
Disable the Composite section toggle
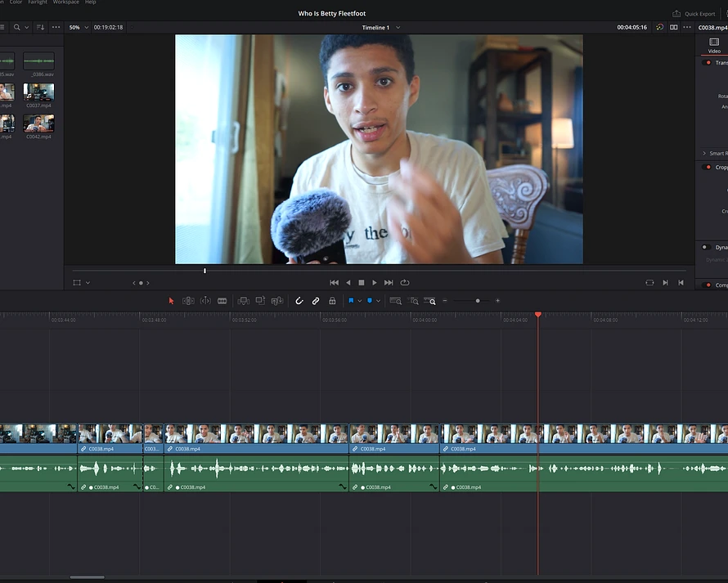tap(707, 285)
